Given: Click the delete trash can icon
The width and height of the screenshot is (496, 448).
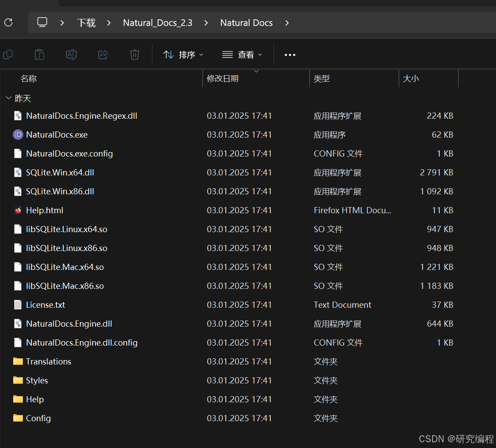Looking at the screenshot, I should point(134,55).
